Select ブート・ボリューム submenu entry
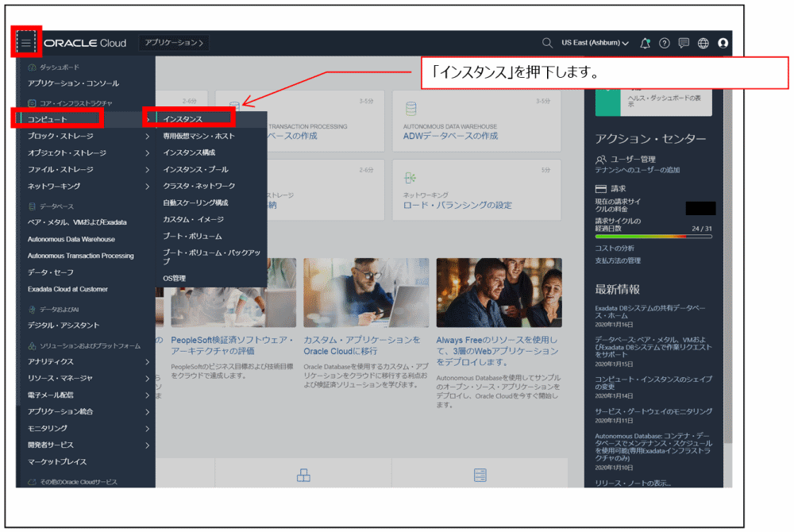 pos(192,237)
